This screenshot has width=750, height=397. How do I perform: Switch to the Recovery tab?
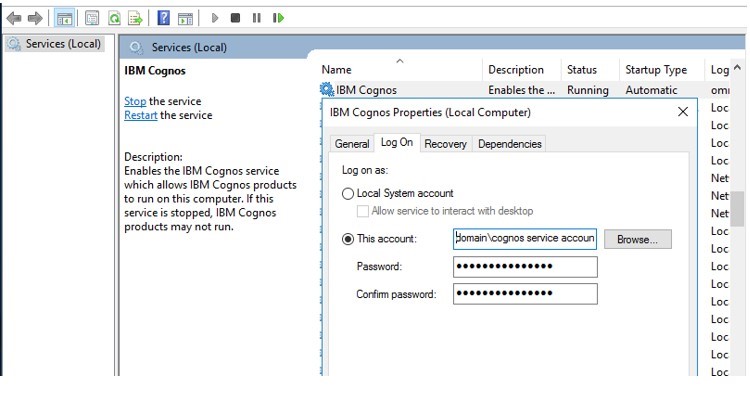(445, 144)
